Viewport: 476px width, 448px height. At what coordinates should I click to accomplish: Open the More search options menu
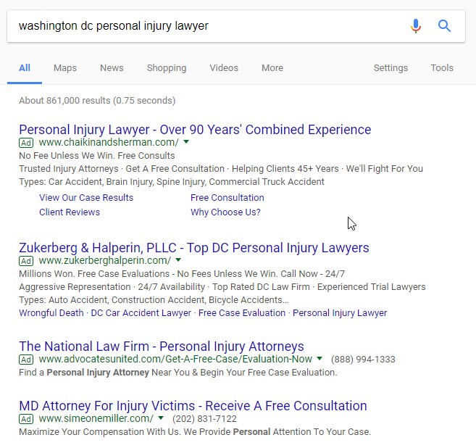tap(272, 67)
